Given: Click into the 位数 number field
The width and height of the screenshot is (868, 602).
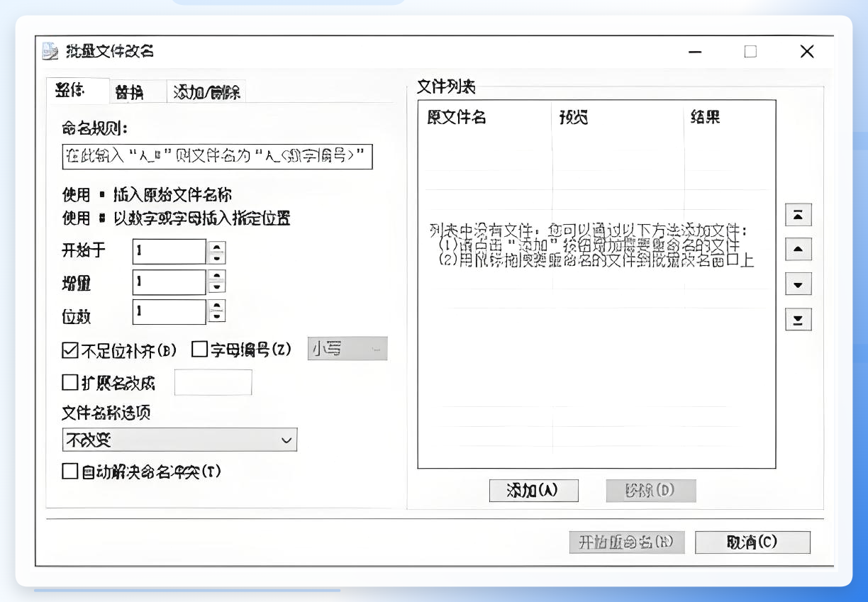Looking at the screenshot, I should pyautogui.click(x=169, y=311).
